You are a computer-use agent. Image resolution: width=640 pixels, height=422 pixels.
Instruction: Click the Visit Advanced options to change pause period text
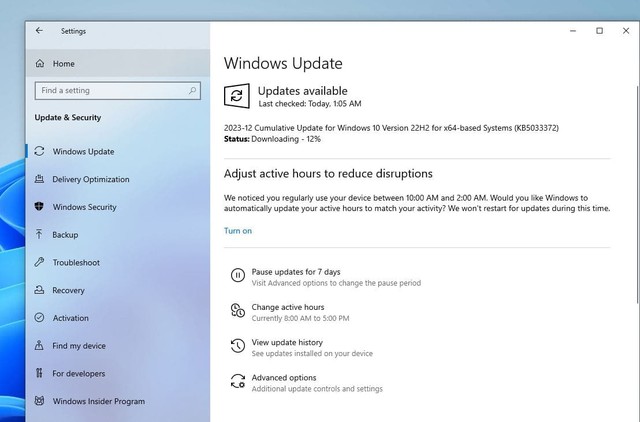(x=336, y=283)
